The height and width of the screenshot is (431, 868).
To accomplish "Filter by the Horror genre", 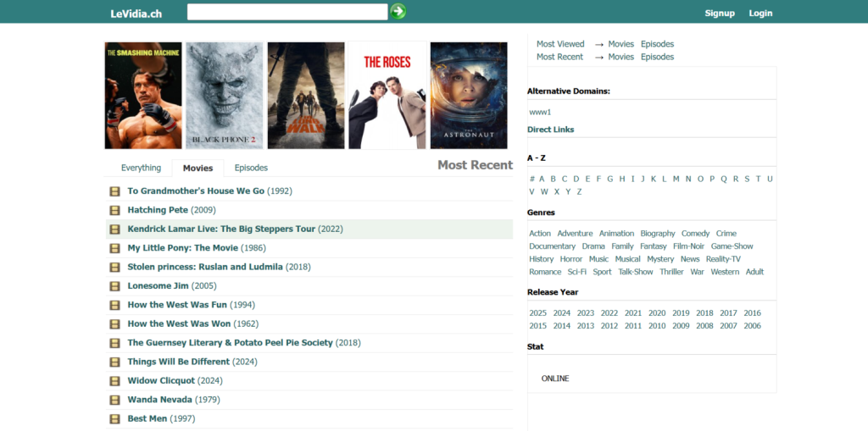I will [571, 259].
